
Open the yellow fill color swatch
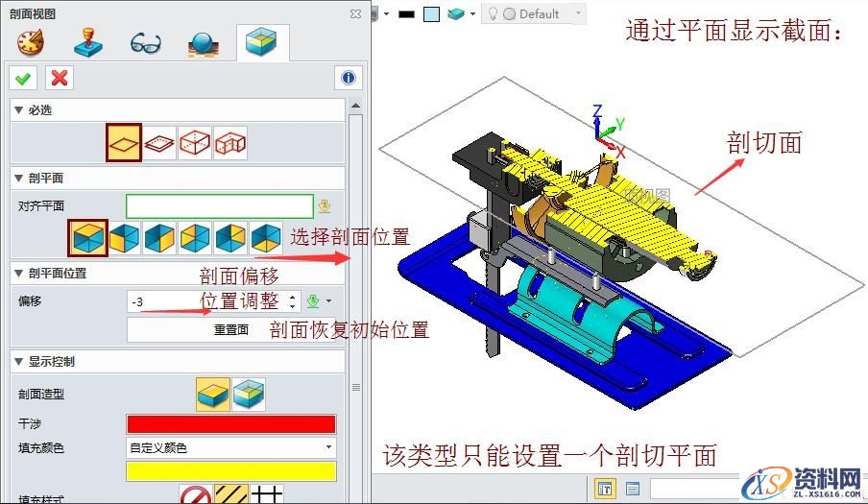231,471
